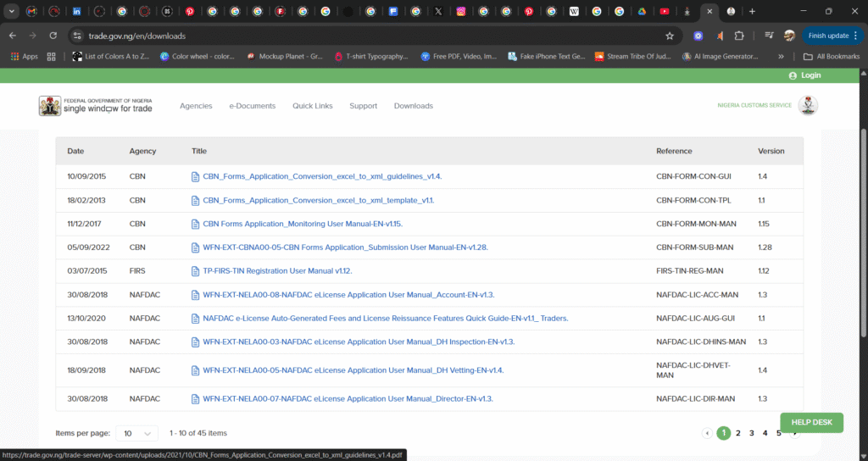Screen dimensions: 868x461
Task: Click the Login link
Action: (x=804, y=75)
